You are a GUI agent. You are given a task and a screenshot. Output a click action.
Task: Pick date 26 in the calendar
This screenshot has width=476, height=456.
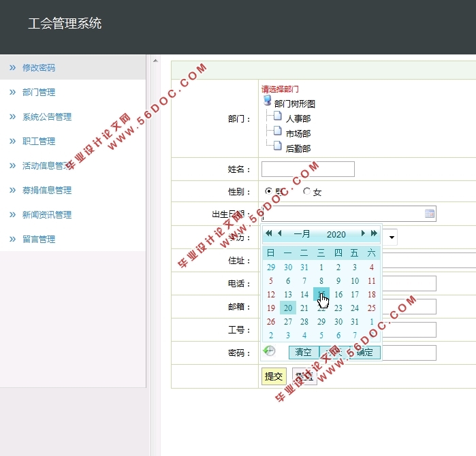coord(271,322)
